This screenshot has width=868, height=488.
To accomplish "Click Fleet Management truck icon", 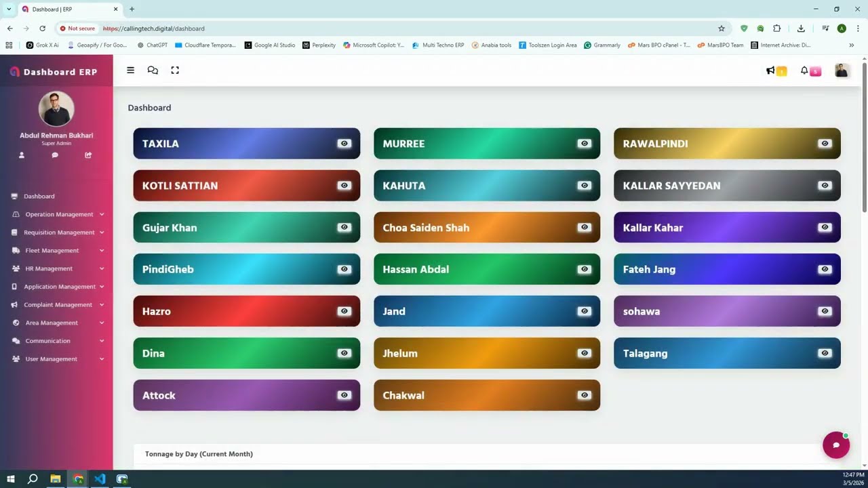I will [x=16, y=251].
